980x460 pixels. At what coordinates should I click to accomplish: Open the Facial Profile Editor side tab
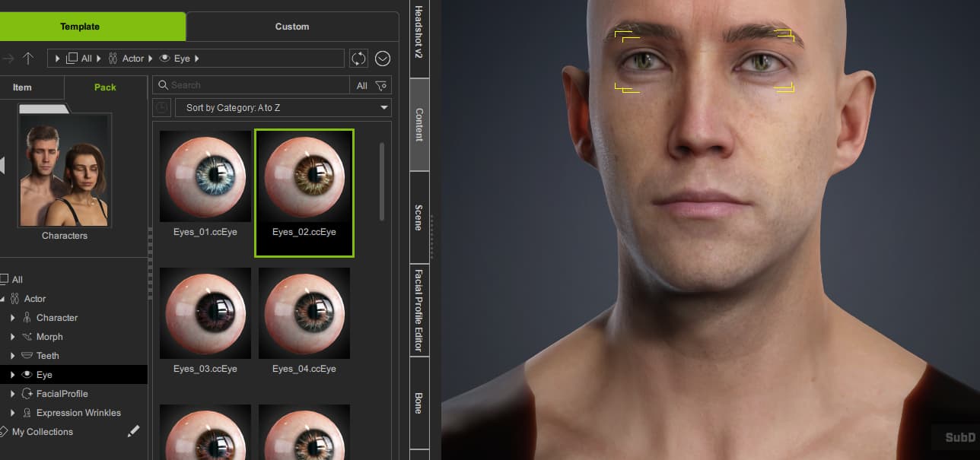pos(418,310)
